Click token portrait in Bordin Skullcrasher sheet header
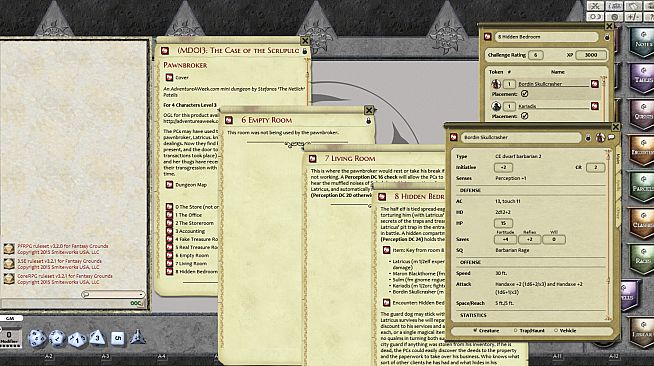Image resolution: width=654 pixels, height=366 pixels. coord(600,137)
